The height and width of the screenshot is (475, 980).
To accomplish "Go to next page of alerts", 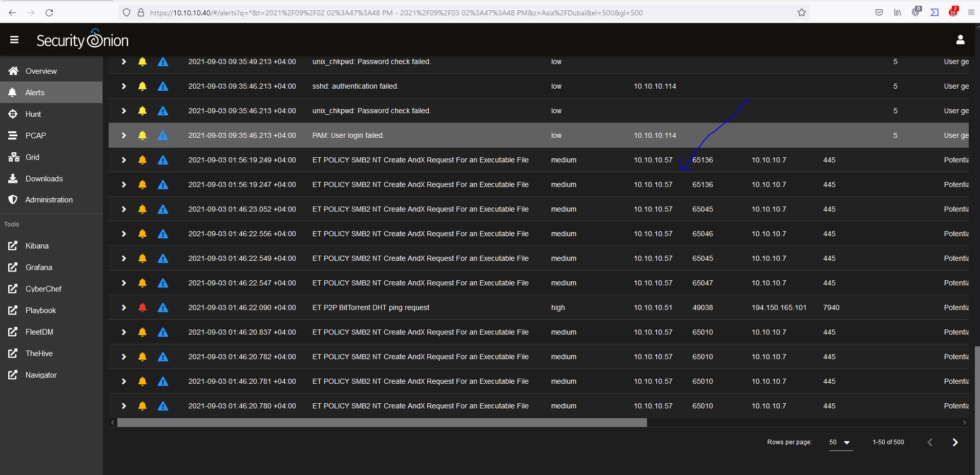I will 955,442.
